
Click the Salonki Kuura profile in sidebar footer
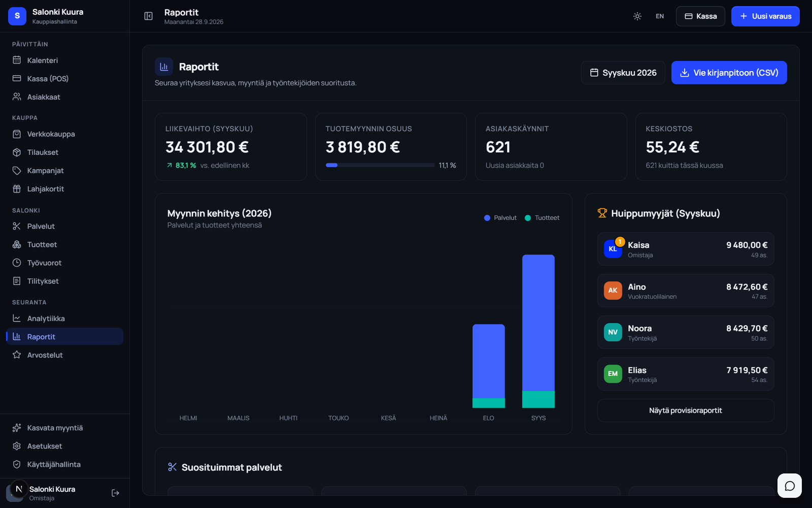pos(52,493)
